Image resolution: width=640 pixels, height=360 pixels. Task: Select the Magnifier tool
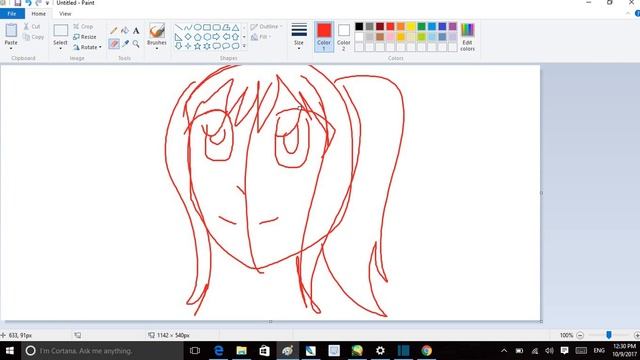[136, 44]
